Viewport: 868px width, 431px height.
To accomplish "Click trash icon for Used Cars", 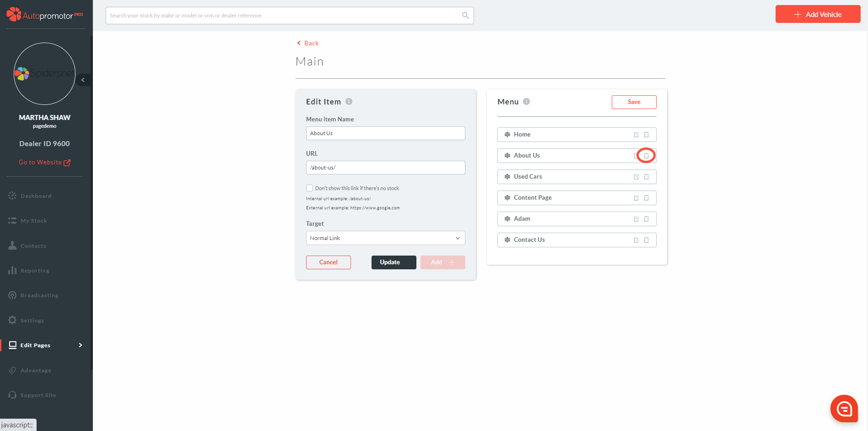I will [646, 177].
